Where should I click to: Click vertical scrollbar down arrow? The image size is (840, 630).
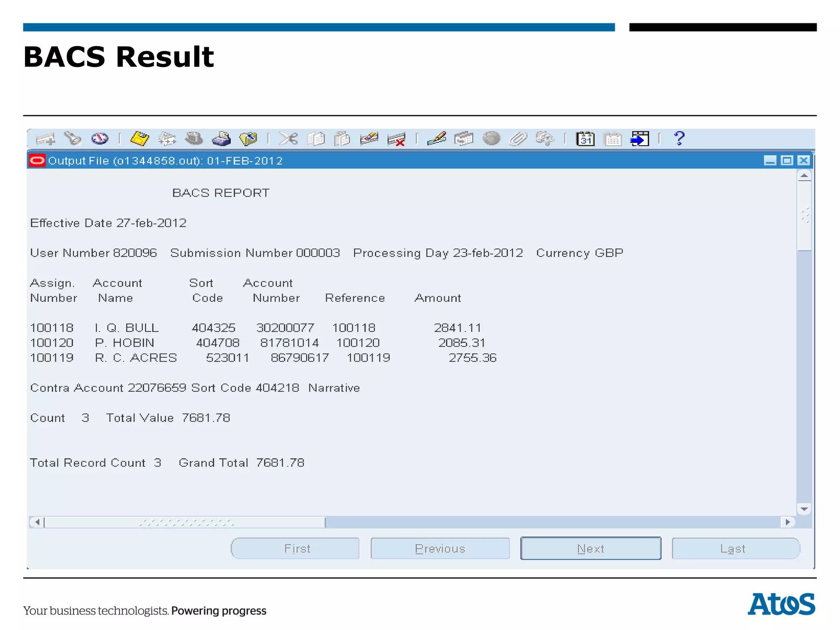point(804,509)
